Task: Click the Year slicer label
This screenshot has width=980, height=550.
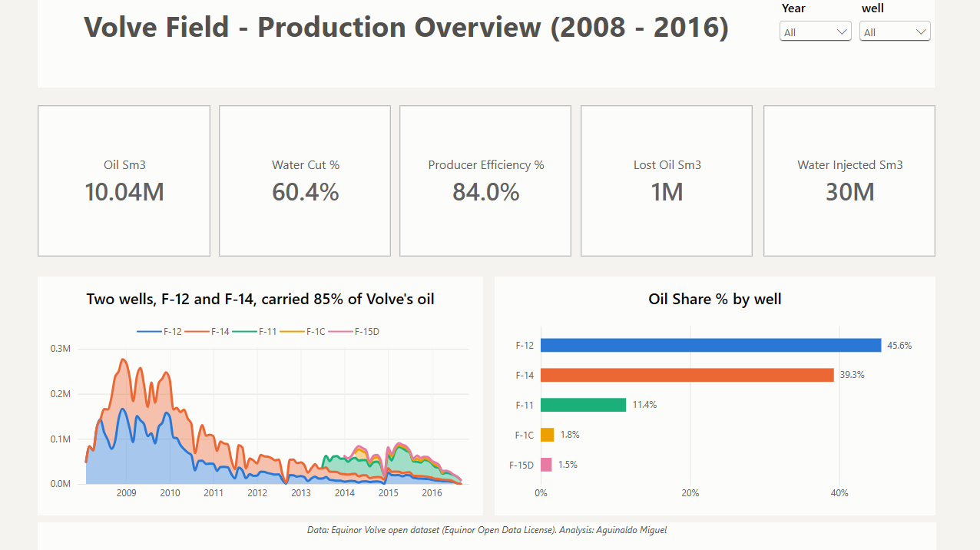Action: click(793, 8)
